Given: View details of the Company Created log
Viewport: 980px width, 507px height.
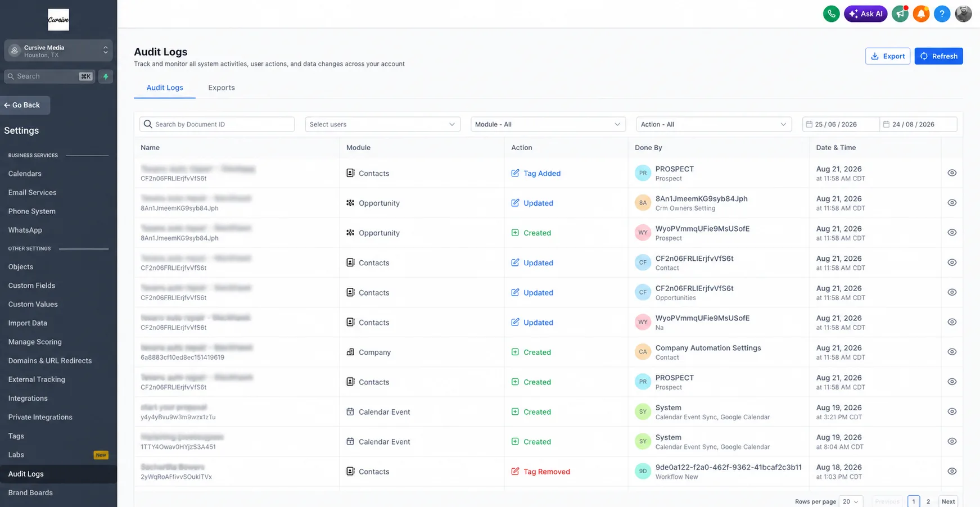Looking at the screenshot, I should [x=952, y=352].
